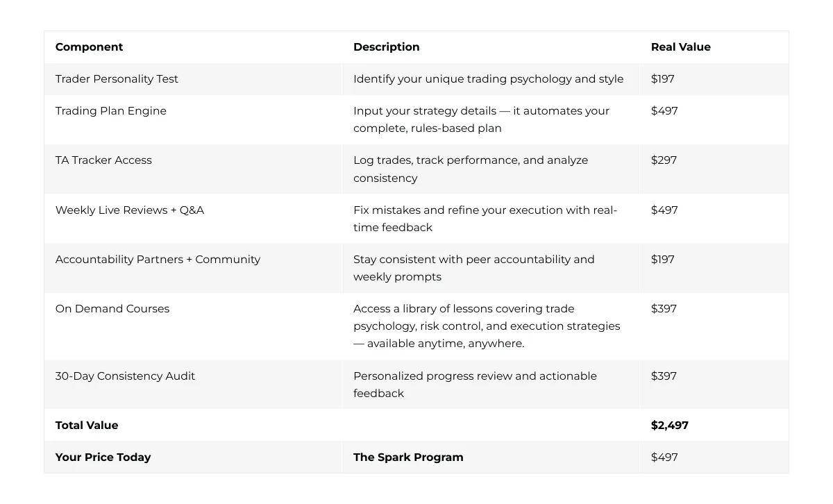Click The Spark Program text
Image resolution: width=833 pixels, height=504 pixels.
408,457
